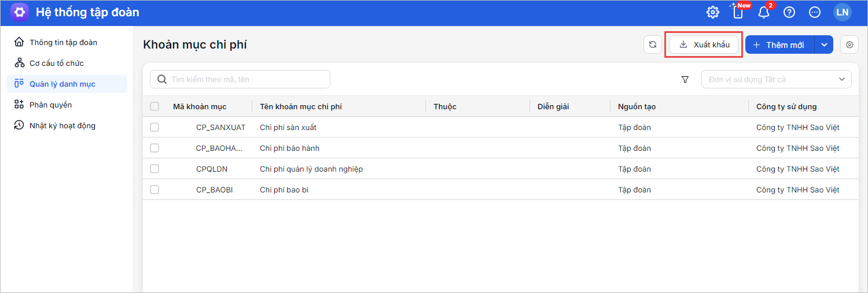Click the Xuất khẩu export button
Image resolution: width=868 pixels, height=293 pixels.
pos(704,44)
